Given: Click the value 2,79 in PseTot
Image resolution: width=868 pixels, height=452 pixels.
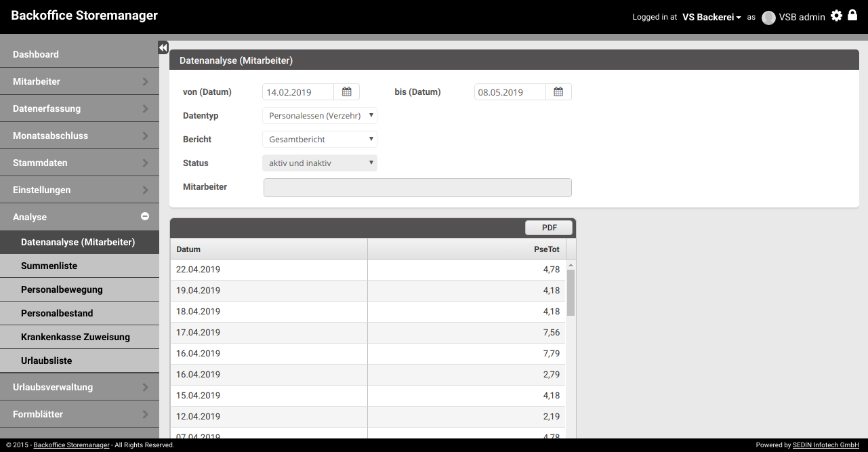Looking at the screenshot, I should click(x=552, y=375).
